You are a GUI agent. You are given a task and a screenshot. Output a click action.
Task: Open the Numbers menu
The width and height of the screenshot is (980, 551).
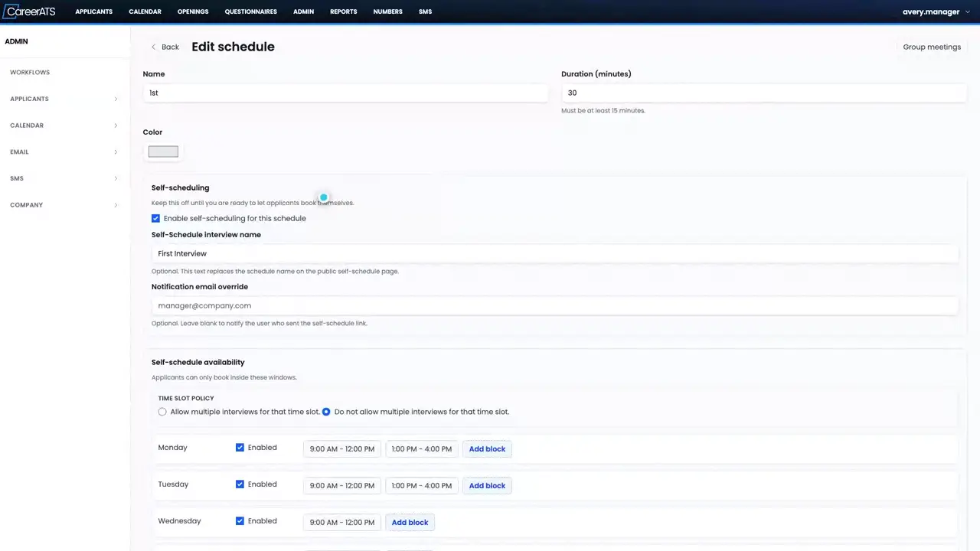pos(388,11)
